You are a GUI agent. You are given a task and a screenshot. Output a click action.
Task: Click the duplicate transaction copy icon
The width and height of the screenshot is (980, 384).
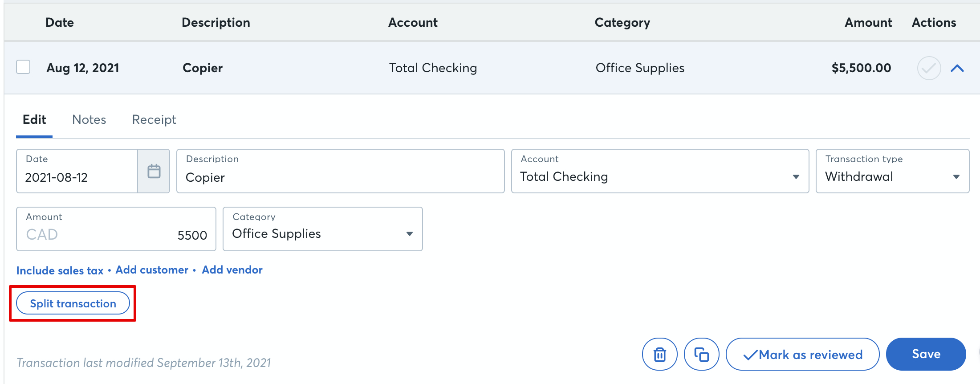[x=701, y=354]
